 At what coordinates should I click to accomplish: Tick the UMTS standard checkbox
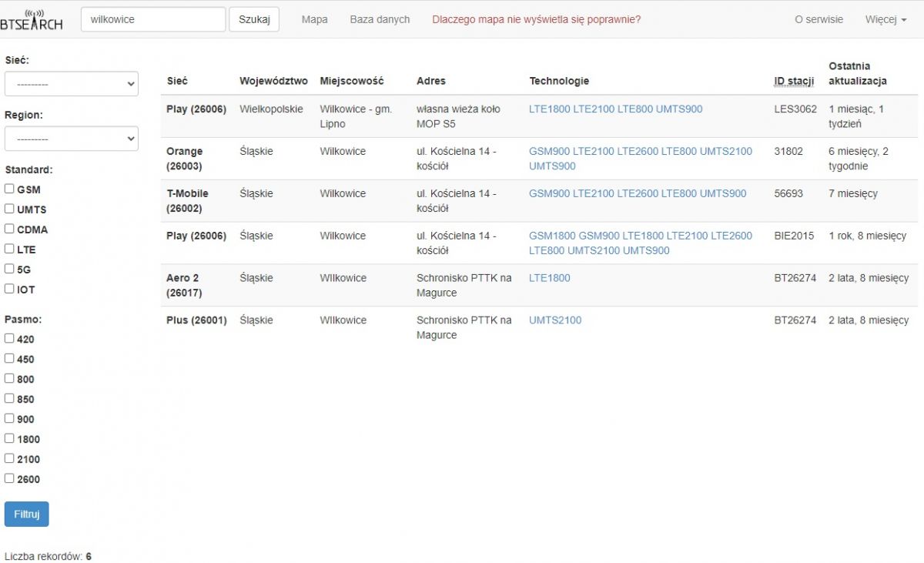tap(9, 209)
